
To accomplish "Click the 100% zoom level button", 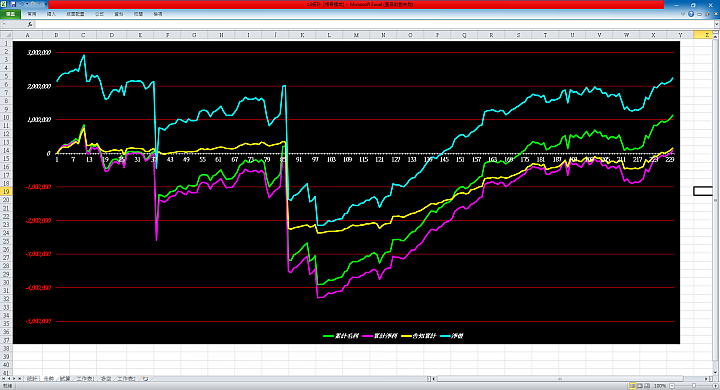I will coord(660,386).
